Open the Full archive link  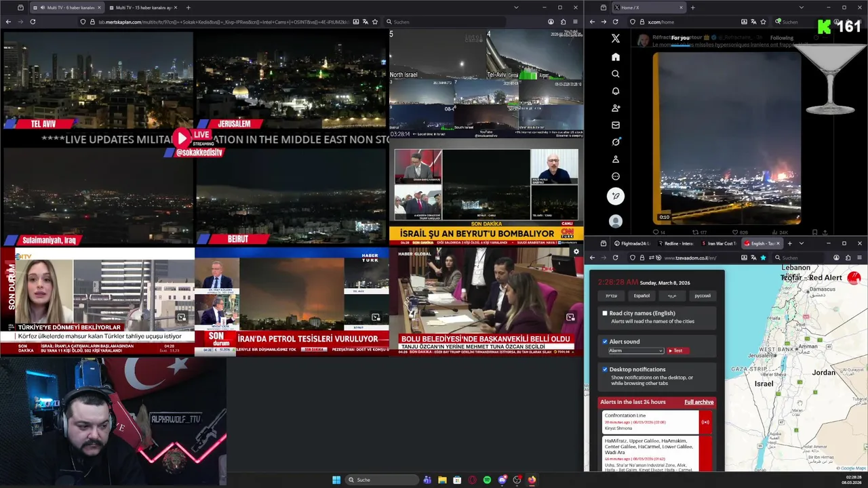(x=698, y=402)
